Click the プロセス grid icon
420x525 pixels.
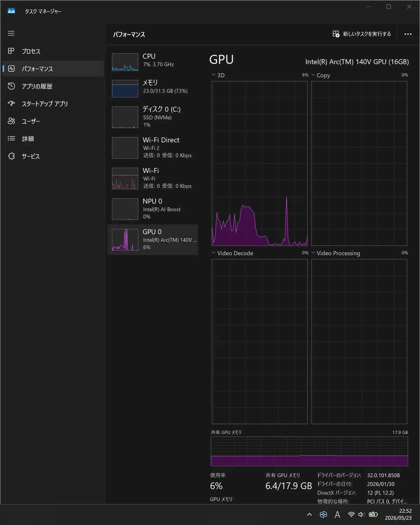pos(11,51)
